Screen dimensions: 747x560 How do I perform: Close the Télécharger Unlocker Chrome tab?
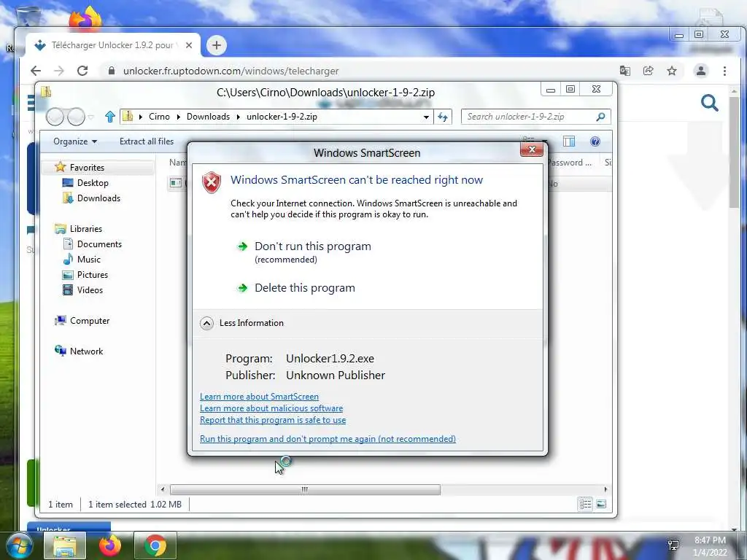(189, 45)
